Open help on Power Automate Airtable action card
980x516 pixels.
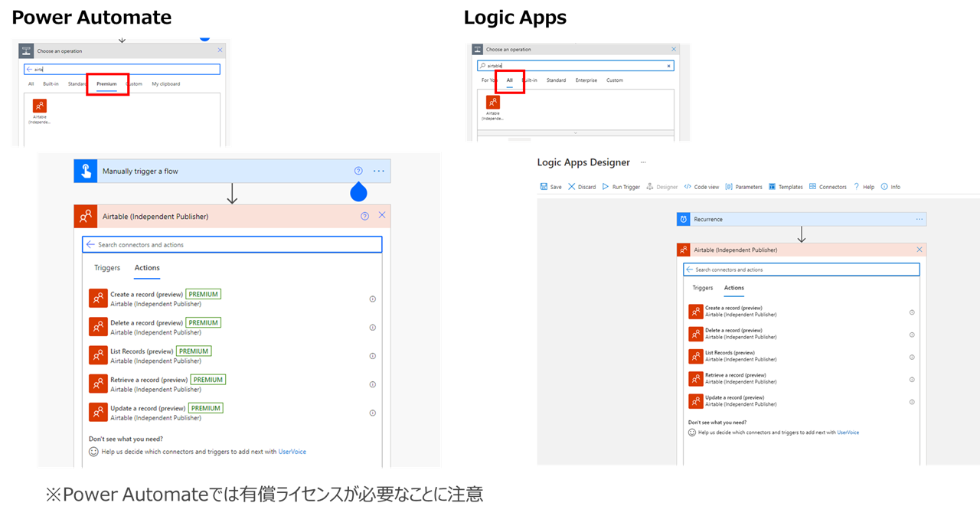364,216
